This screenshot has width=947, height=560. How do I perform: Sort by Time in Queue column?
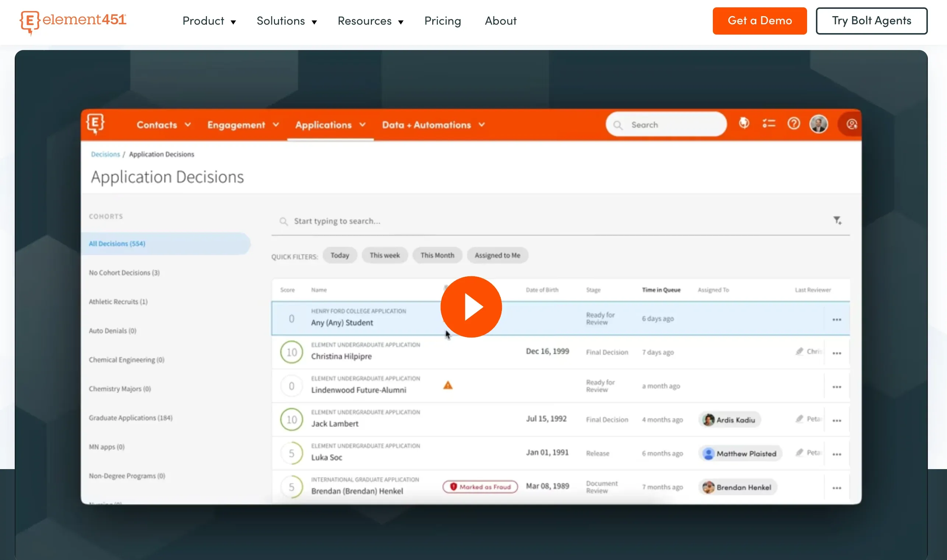[661, 290]
